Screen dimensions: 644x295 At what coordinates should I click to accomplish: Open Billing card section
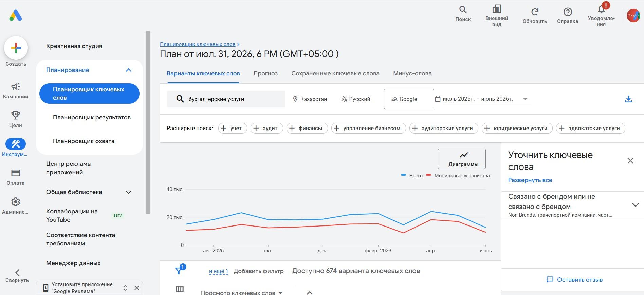point(16,177)
